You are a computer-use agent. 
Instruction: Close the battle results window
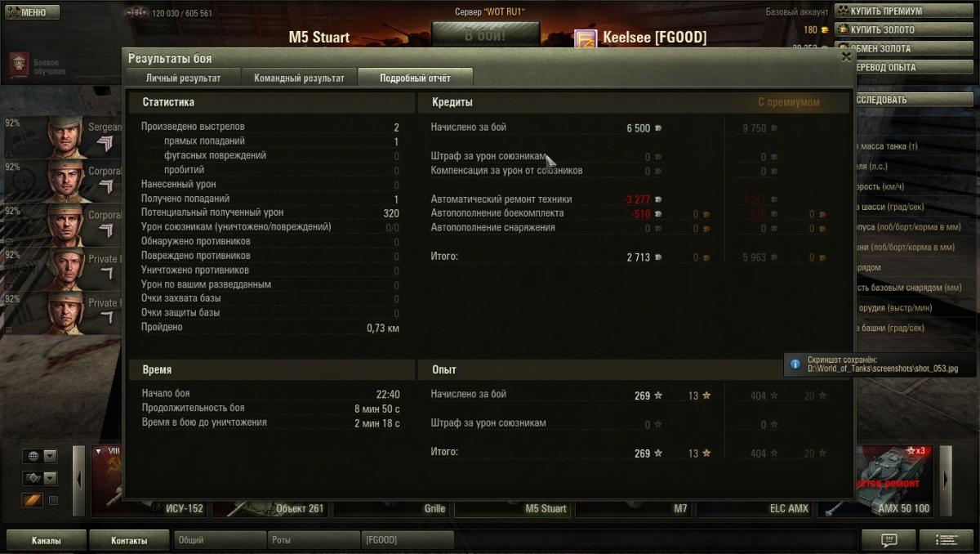pyautogui.click(x=846, y=57)
